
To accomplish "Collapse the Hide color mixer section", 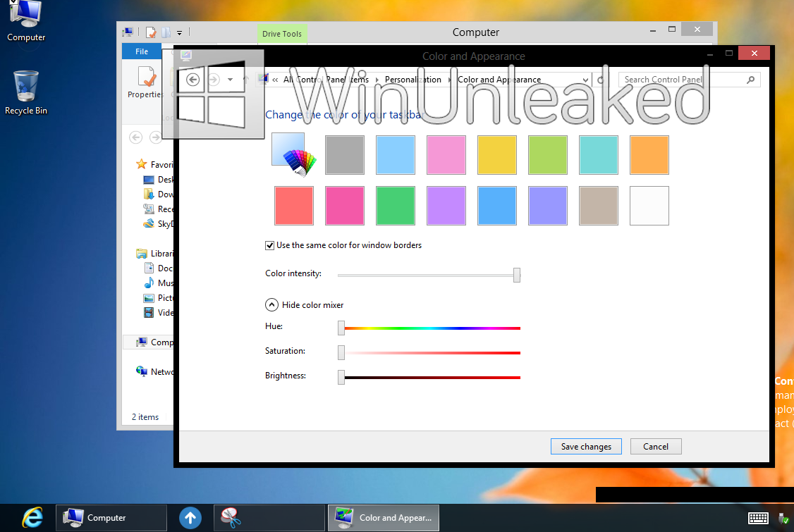I will click(271, 304).
